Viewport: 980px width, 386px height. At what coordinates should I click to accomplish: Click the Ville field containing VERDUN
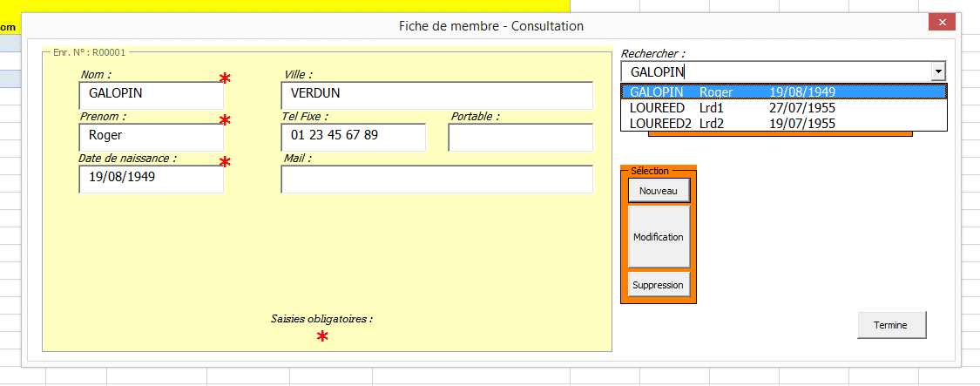click(437, 95)
